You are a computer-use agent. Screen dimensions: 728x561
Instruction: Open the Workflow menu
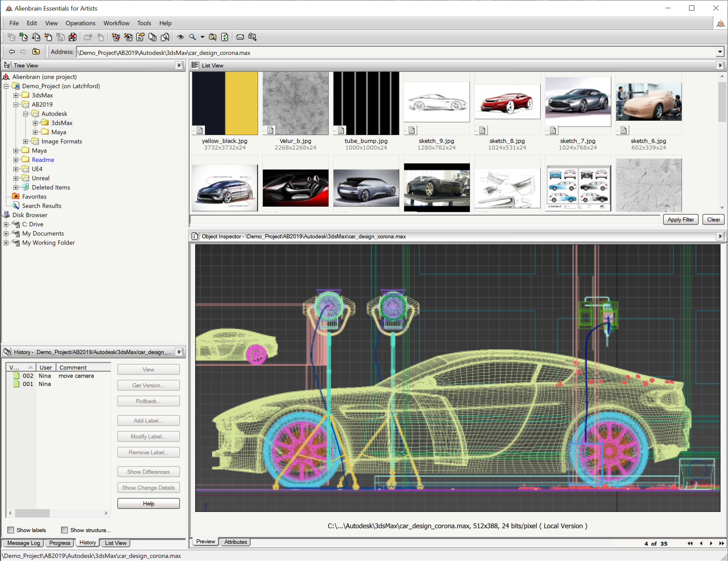pyautogui.click(x=116, y=23)
